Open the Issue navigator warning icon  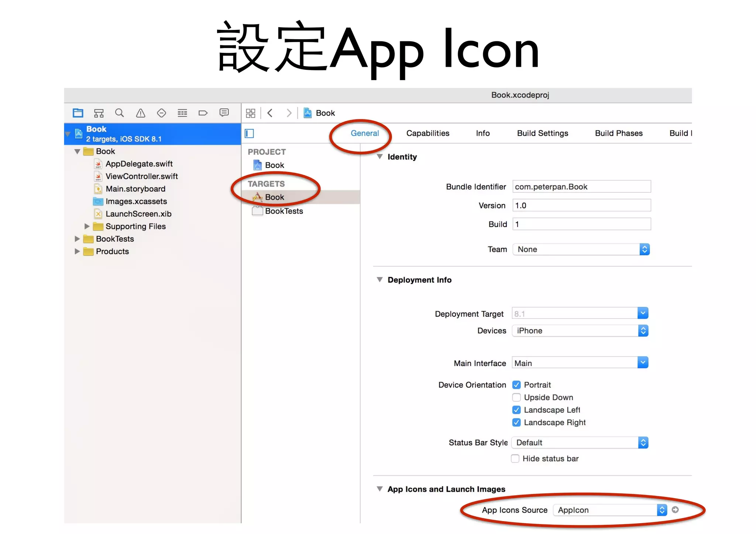(140, 113)
